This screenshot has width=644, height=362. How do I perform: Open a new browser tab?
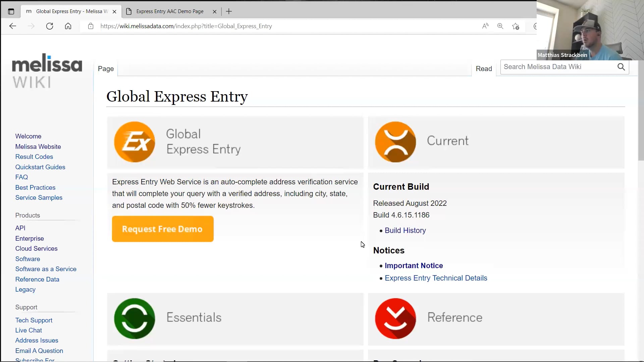229,11
